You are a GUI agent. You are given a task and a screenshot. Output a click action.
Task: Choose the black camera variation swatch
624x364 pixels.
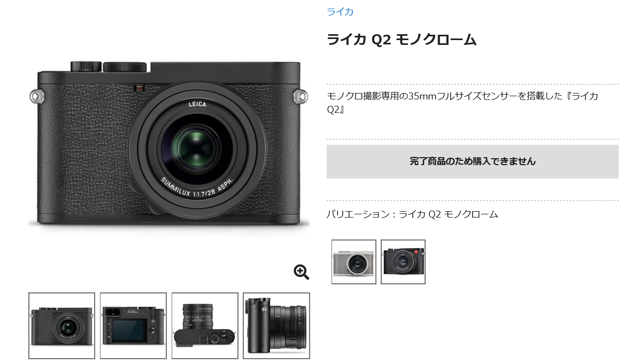pyautogui.click(x=403, y=262)
